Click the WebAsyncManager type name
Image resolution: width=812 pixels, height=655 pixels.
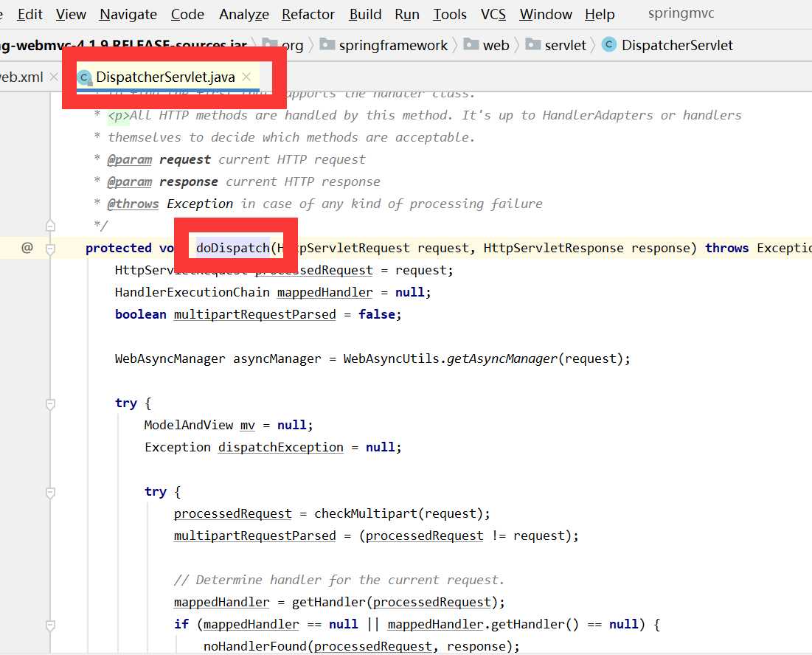point(170,358)
